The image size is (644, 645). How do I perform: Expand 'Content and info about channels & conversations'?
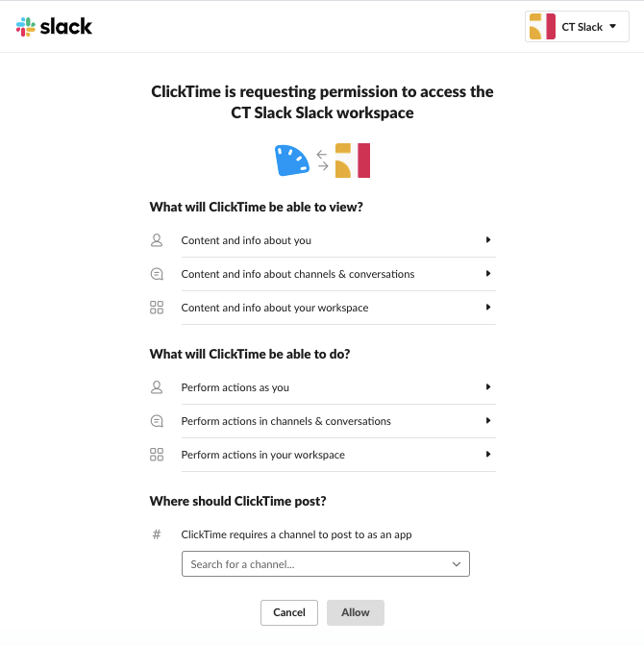click(x=488, y=274)
